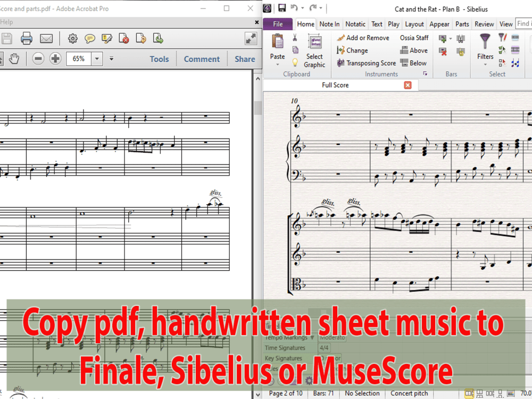Select the Hand pan tool in Acrobat
Viewport: 532px width, 399px height.
(14, 59)
